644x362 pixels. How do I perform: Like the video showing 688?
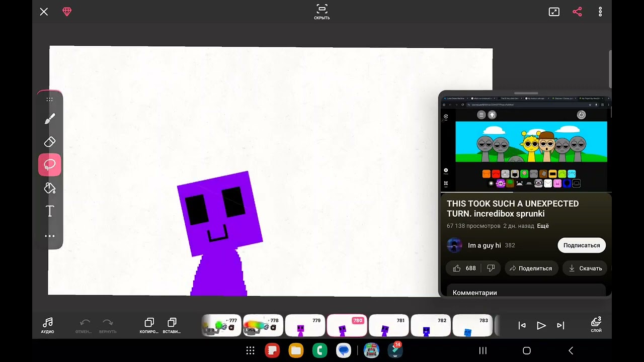point(464,268)
